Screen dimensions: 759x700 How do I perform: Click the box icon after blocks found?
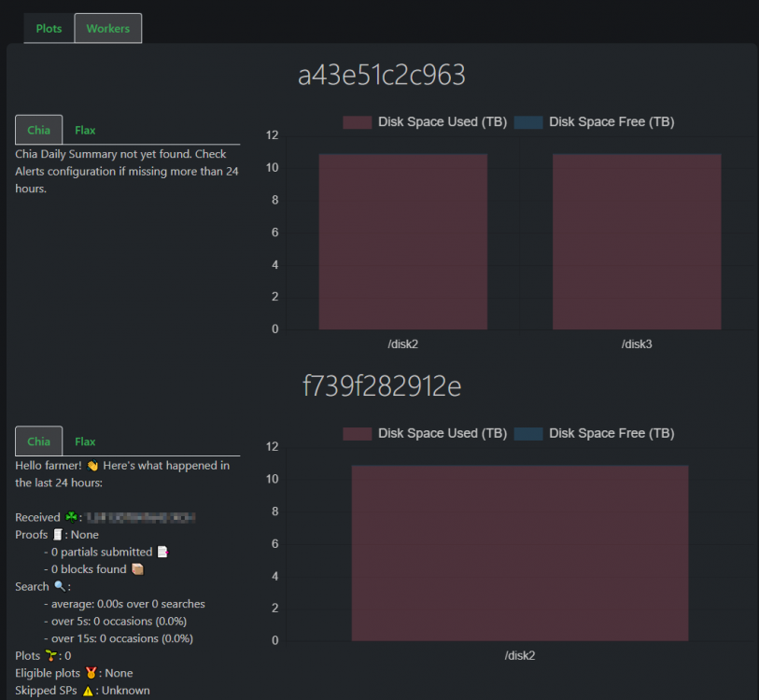click(138, 569)
